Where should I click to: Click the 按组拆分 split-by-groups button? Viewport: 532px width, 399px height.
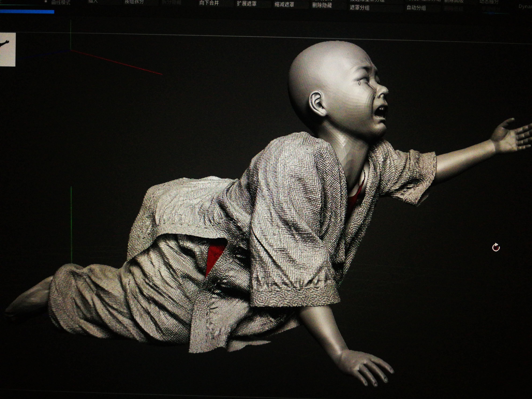click(134, 2)
